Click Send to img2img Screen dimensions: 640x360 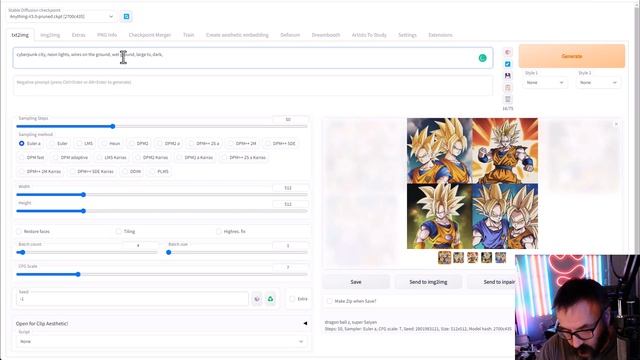click(428, 282)
